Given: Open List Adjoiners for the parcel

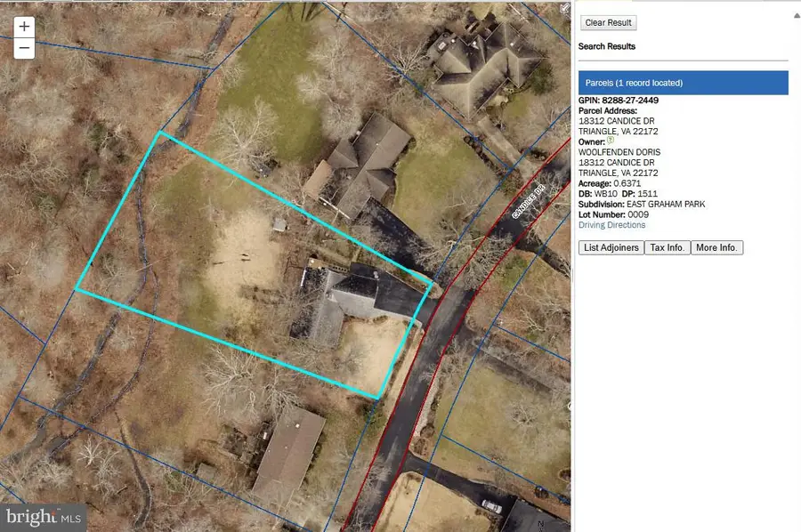Looking at the screenshot, I should pos(611,247).
